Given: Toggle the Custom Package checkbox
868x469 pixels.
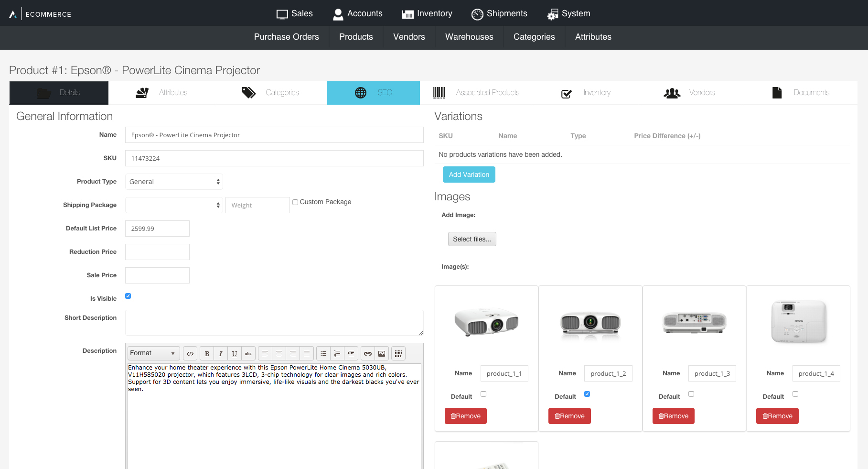Looking at the screenshot, I should point(295,202).
